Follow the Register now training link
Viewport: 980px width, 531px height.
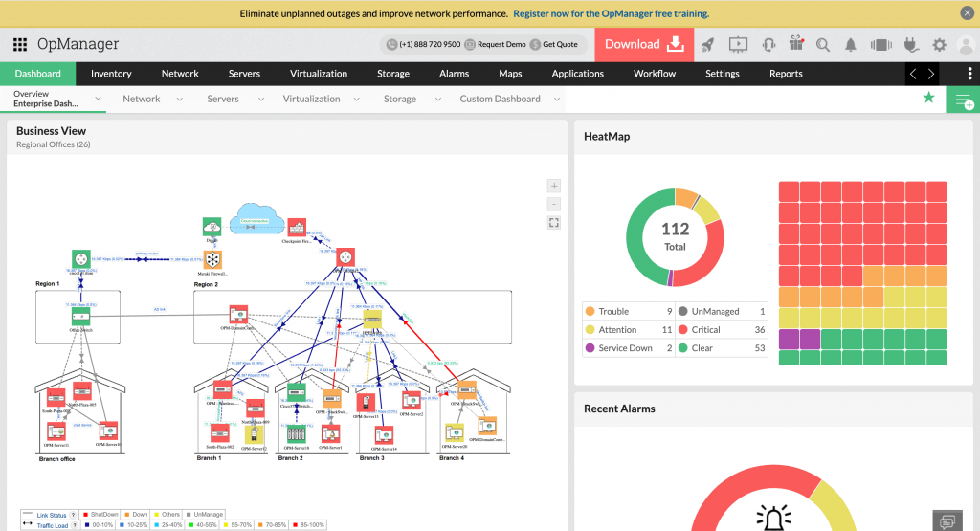point(611,14)
